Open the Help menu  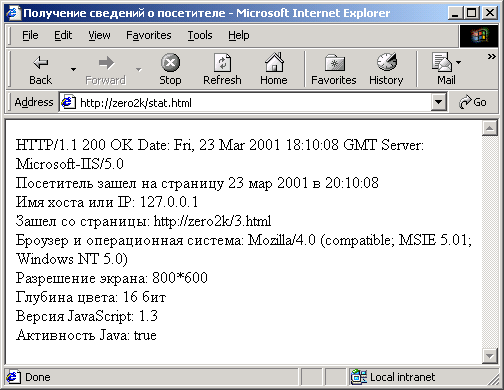pyautogui.click(x=239, y=35)
